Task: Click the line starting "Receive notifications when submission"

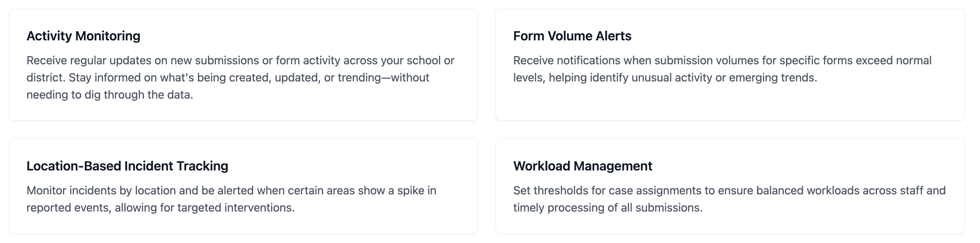Action: (722, 60)
